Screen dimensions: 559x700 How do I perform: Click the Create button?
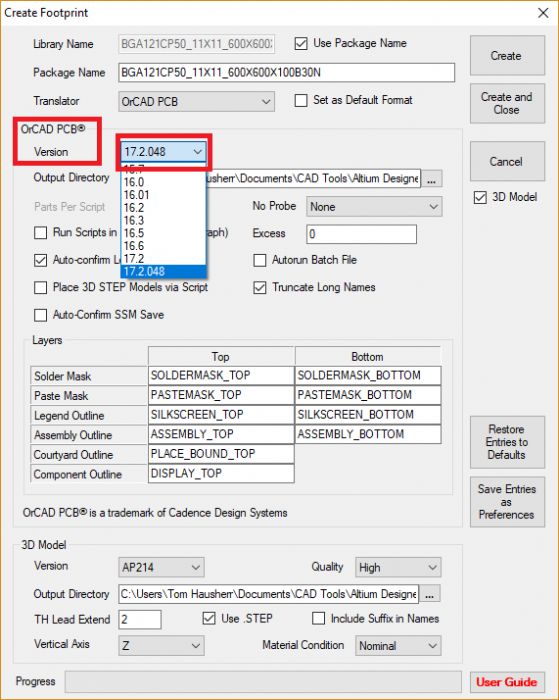click(507, 55)
